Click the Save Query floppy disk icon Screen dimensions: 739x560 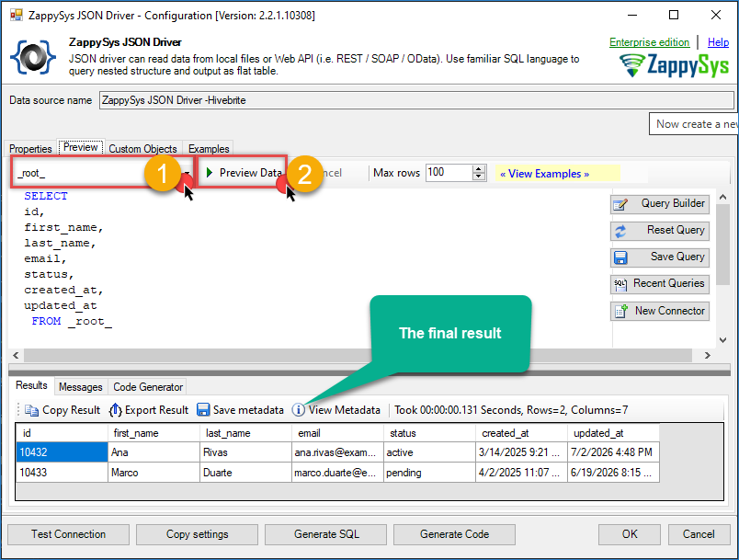[620, 257]
